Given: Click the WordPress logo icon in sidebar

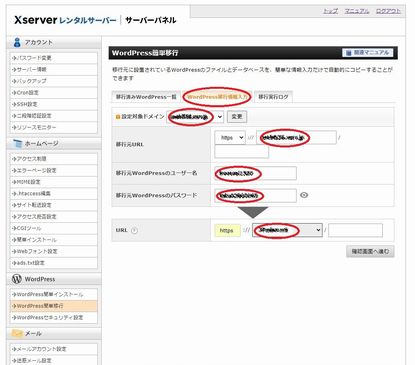Looking at the screenshot, I should pyautogui.click(x=17, y=279).
